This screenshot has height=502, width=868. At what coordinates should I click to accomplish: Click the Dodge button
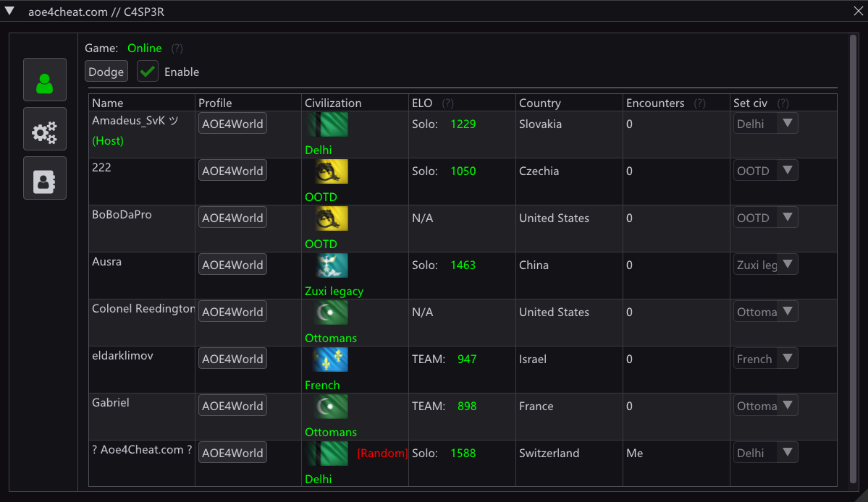point(106,72)
